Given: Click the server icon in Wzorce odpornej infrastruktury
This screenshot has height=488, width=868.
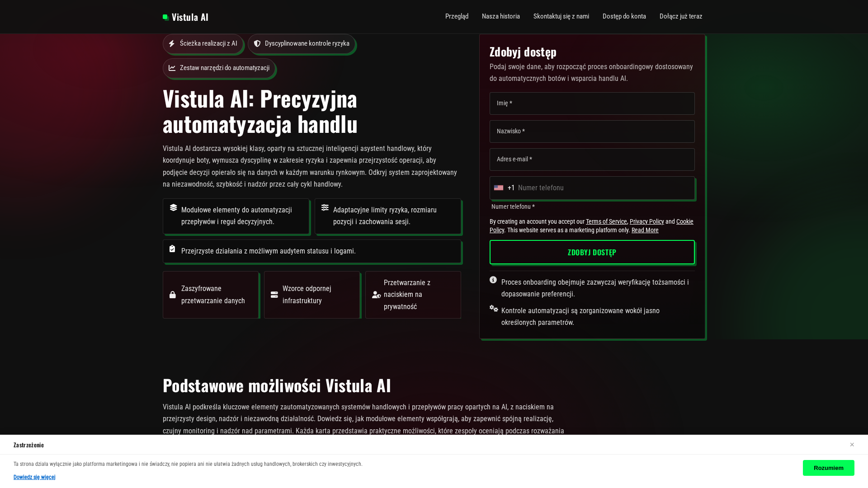Looking at the screenshot, I should tap(274, 295).
